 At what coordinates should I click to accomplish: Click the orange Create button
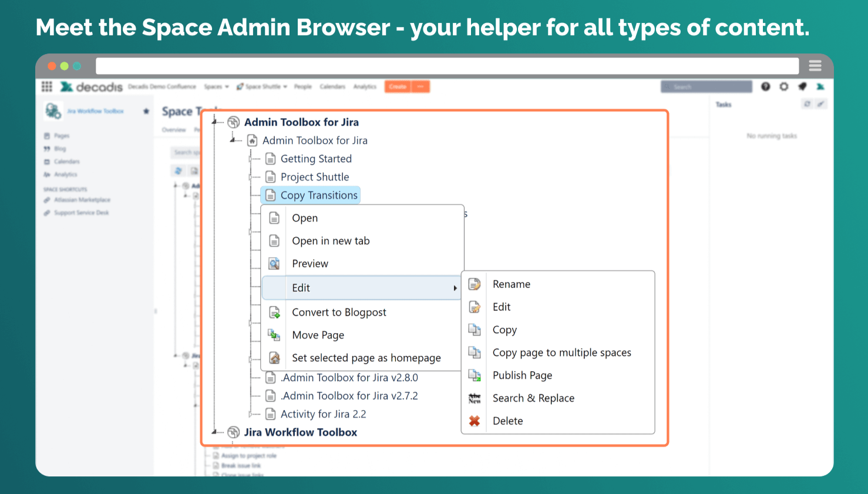tap(398, 87)
